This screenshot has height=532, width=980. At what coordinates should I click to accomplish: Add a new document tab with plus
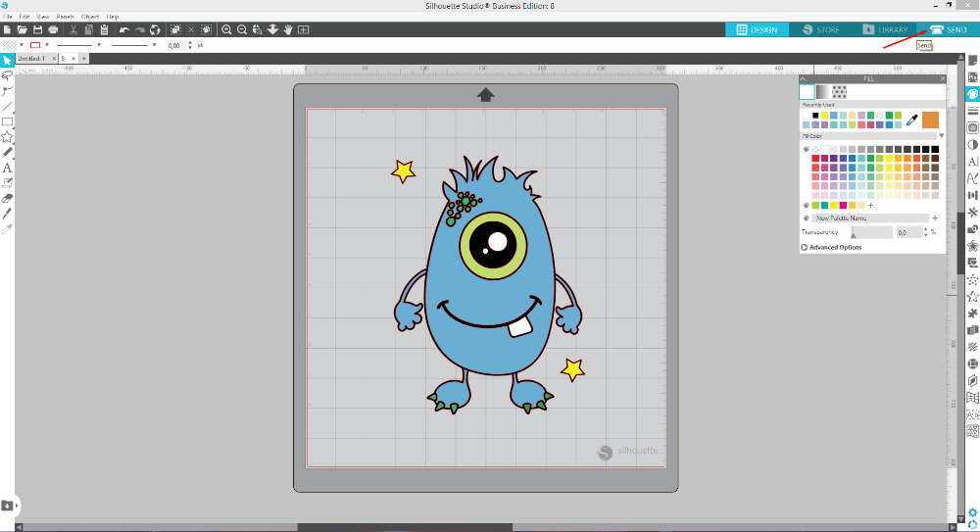83,58
